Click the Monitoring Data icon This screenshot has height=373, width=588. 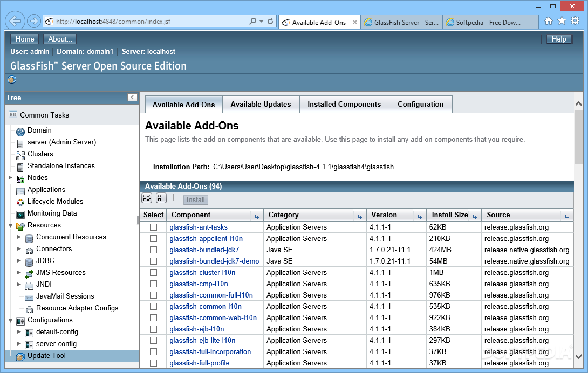tap(20, 215)
